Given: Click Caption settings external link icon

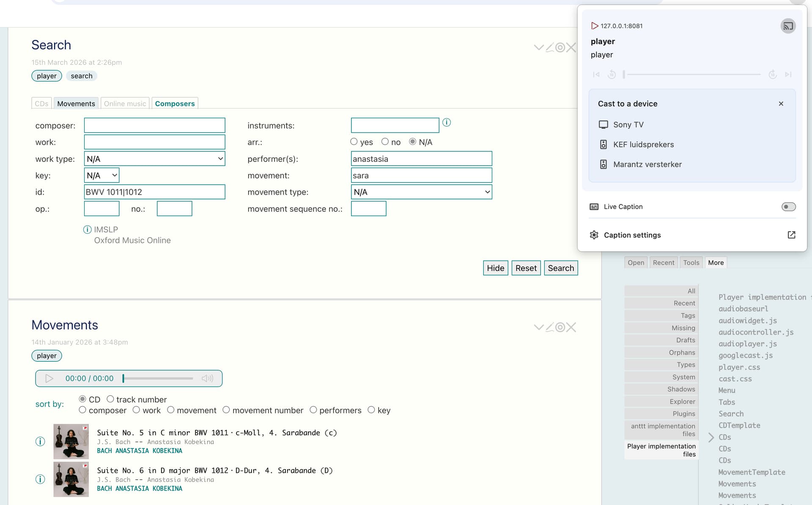Looking at the screenshot, I should [x=791, y=235].
